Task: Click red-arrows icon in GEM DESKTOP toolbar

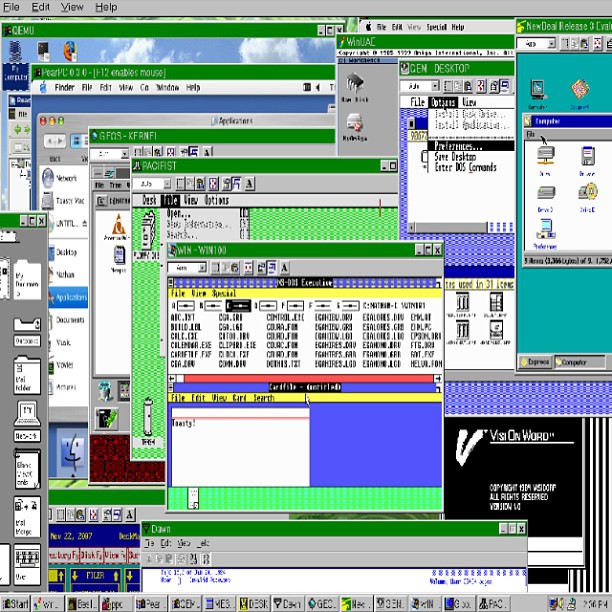Action: click(481, 86)
